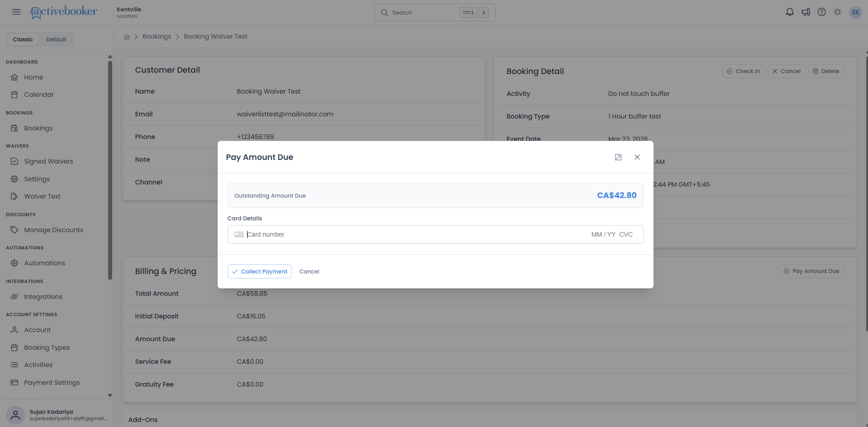Click the Account person icon
The width and height of the screenshot is (868, 427).
15,330
